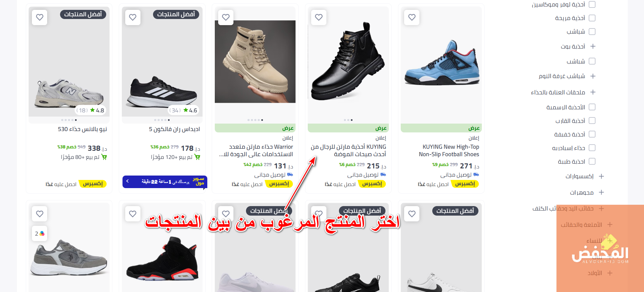Add Adidas Run Falcon 5 to wishlist
Viewport: 644px width, 292px height.
click(133, 17)
